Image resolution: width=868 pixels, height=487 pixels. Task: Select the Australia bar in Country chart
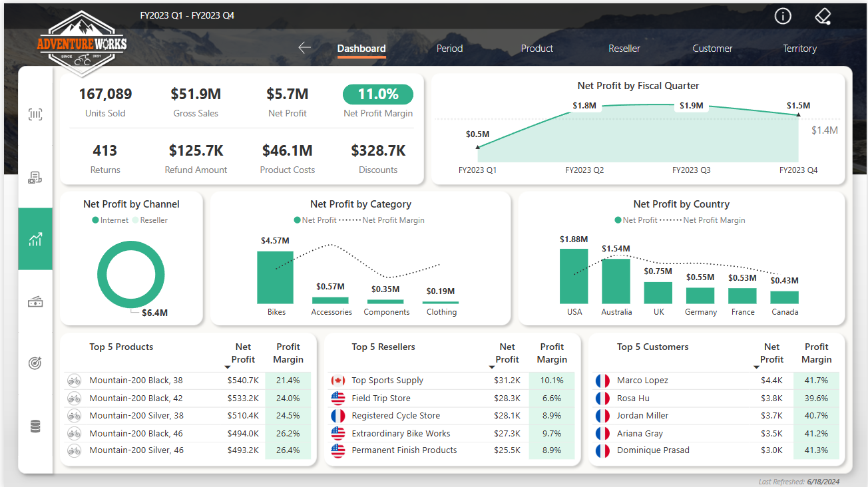[x=616, y=281]
